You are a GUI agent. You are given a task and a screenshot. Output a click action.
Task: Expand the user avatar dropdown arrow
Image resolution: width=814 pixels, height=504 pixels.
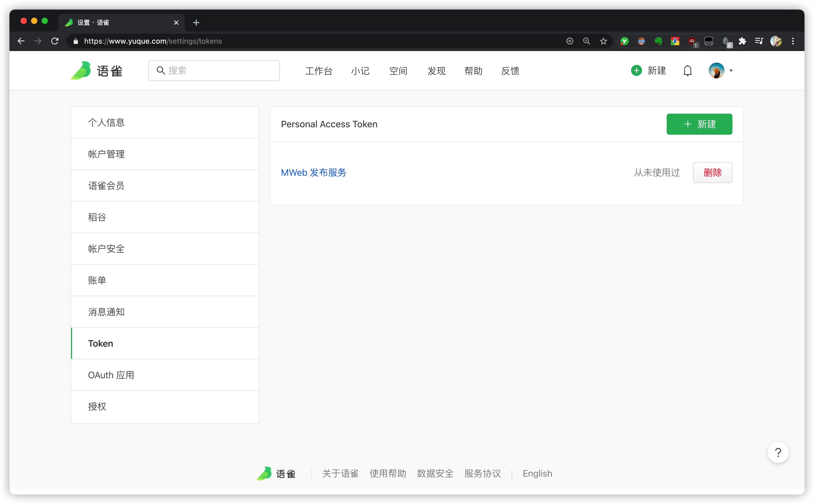[x=731, y=71]
